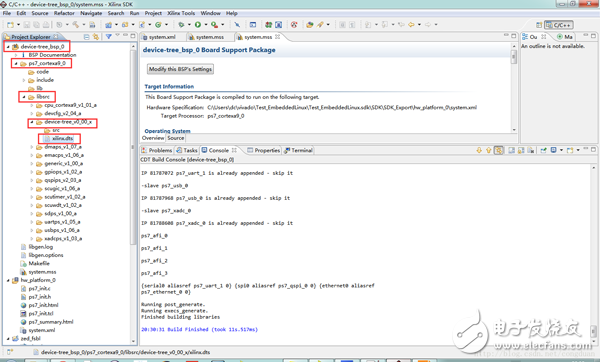Click the Debug bug icon in toolbar
Image resolution: width=600 pixels, height=362 pixels.
[181, 25]
